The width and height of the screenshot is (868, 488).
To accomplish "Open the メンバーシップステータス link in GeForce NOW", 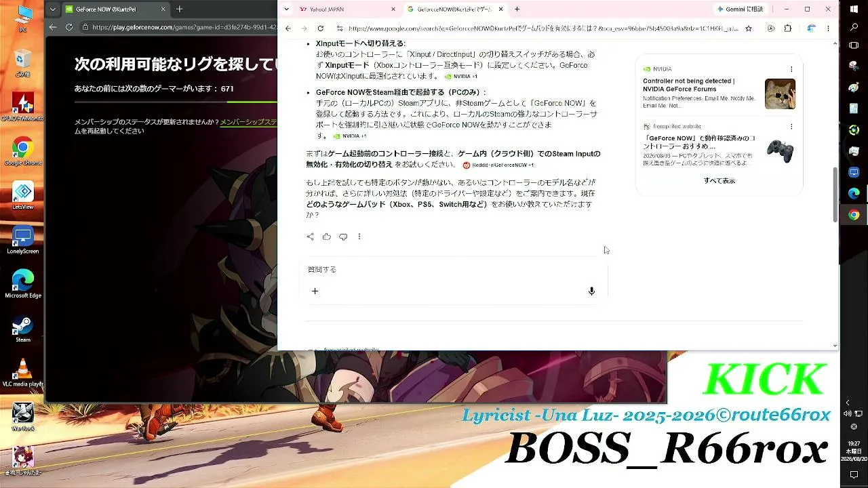I will click(248, 122).
